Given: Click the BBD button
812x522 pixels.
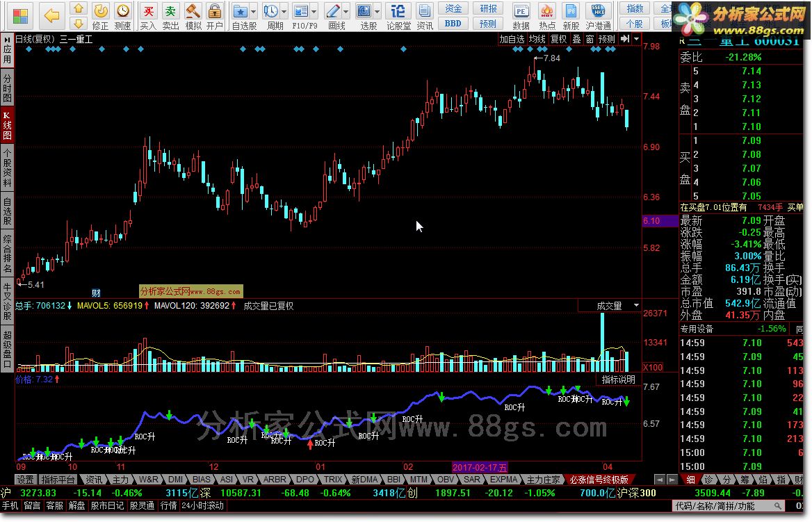Looking at the screenshot, I should [453, 24].
